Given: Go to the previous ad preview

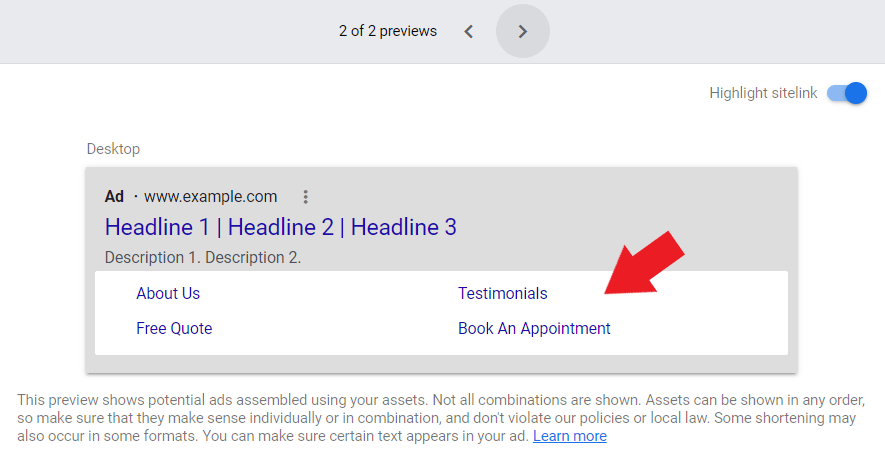Looking at the screenshot, I should (x=469, y=31).
